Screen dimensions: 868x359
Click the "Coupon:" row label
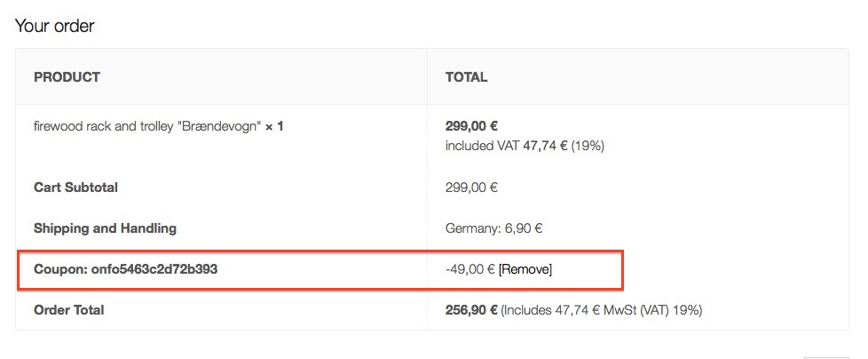[60, 269]
